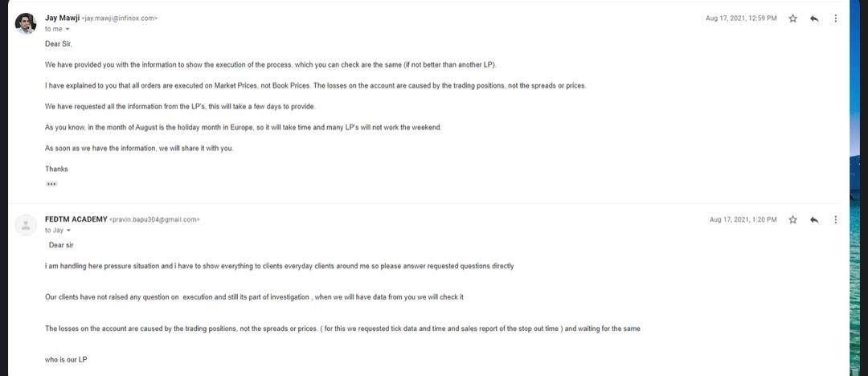Reply to the FEDTM ACADEMY message
This screenshot has width=868, height=376.
coord(814,219)
